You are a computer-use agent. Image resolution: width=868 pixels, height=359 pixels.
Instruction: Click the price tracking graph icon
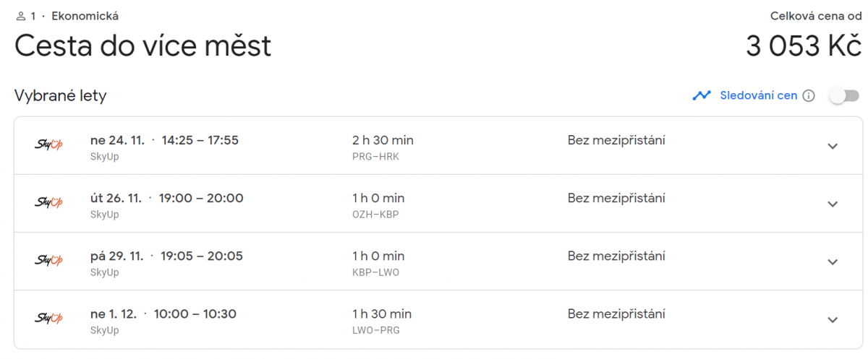(701, 95)
